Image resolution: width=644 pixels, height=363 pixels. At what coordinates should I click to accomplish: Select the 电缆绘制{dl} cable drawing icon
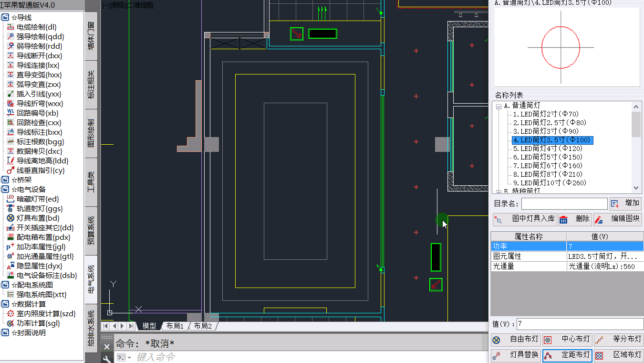pos(10,27)
